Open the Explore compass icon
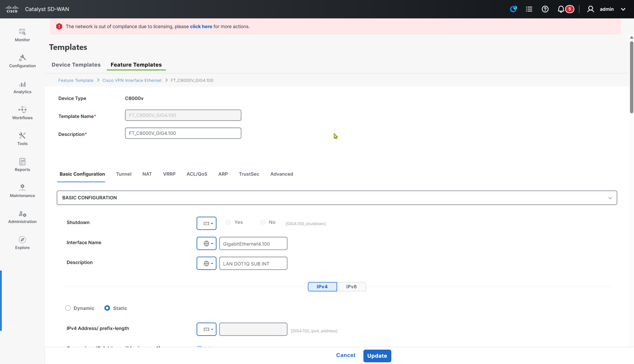The image size is (634, 364). pyautogui.click(x=22, y=239)
